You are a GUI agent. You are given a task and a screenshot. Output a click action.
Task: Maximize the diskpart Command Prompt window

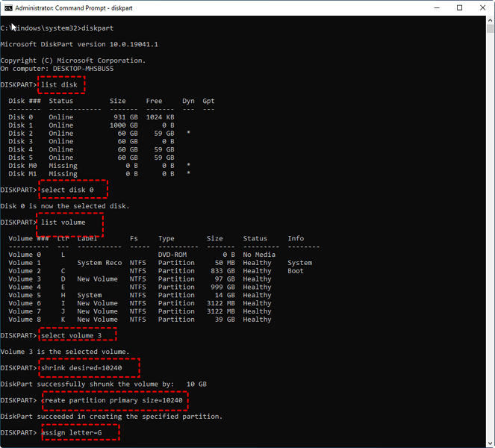460,8
